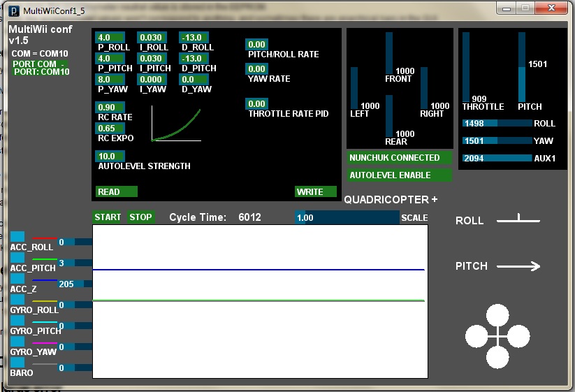Select the I_PITCH value field
This screenshot has width=575, height=392.
coord(152,58)
